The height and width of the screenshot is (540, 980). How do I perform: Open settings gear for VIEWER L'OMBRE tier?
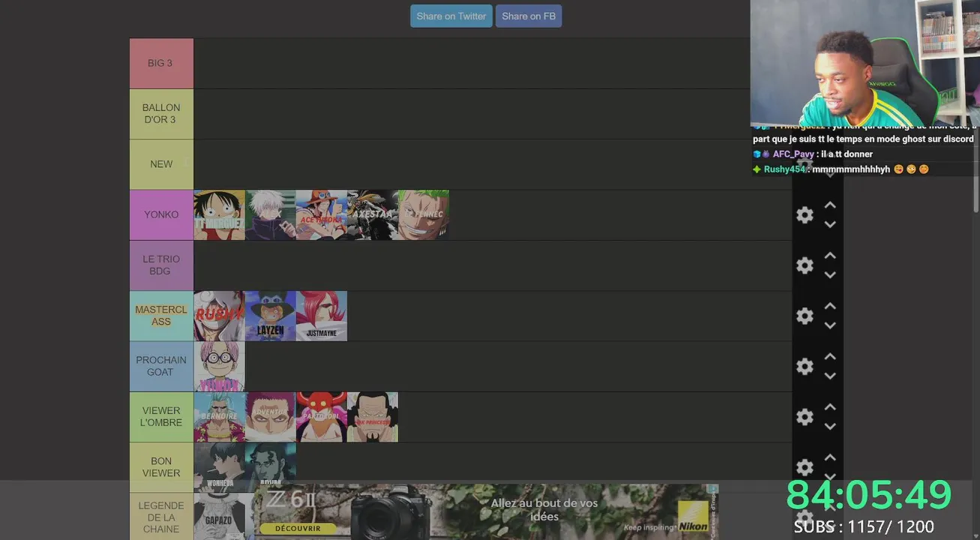805,417
